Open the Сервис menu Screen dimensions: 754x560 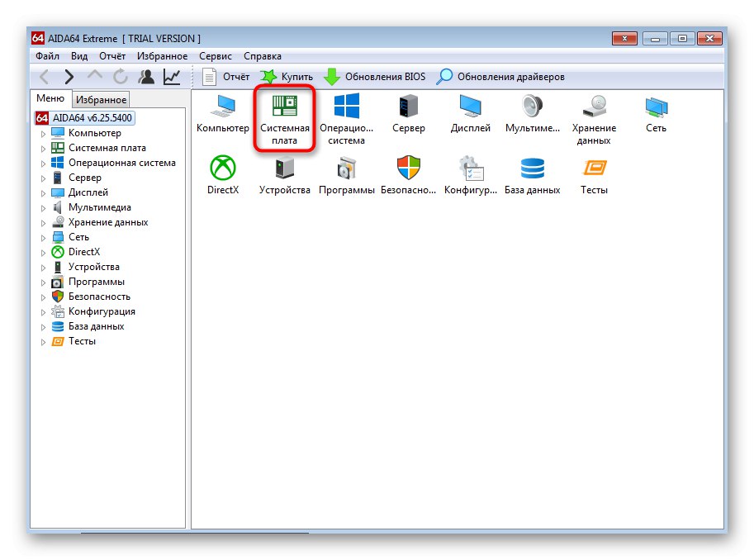[216, 56]
